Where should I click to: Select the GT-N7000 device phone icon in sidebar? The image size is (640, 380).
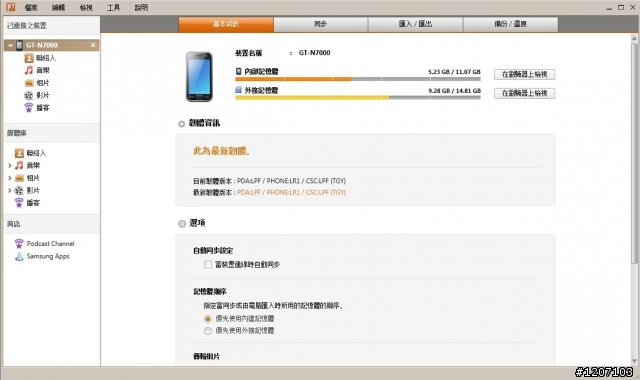click(20, 45)
